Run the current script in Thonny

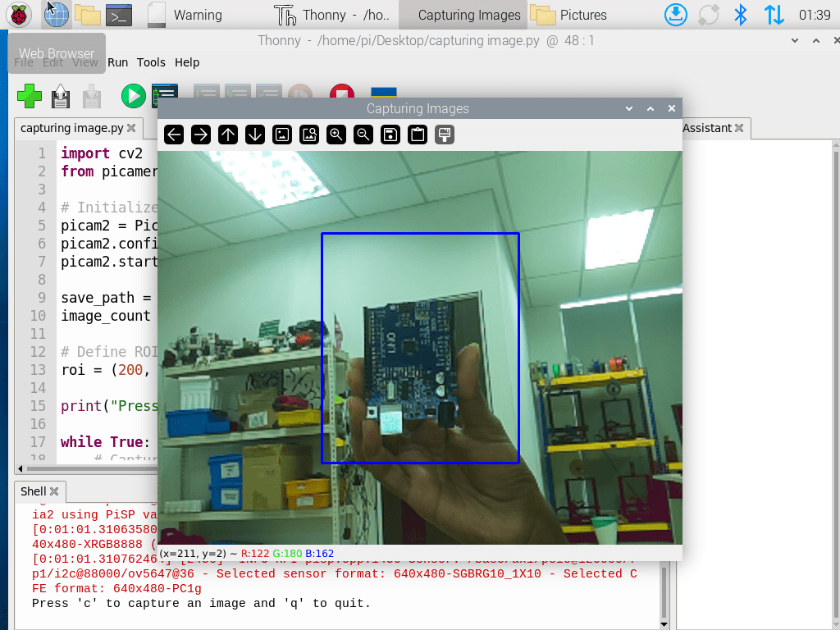point(133,96)
